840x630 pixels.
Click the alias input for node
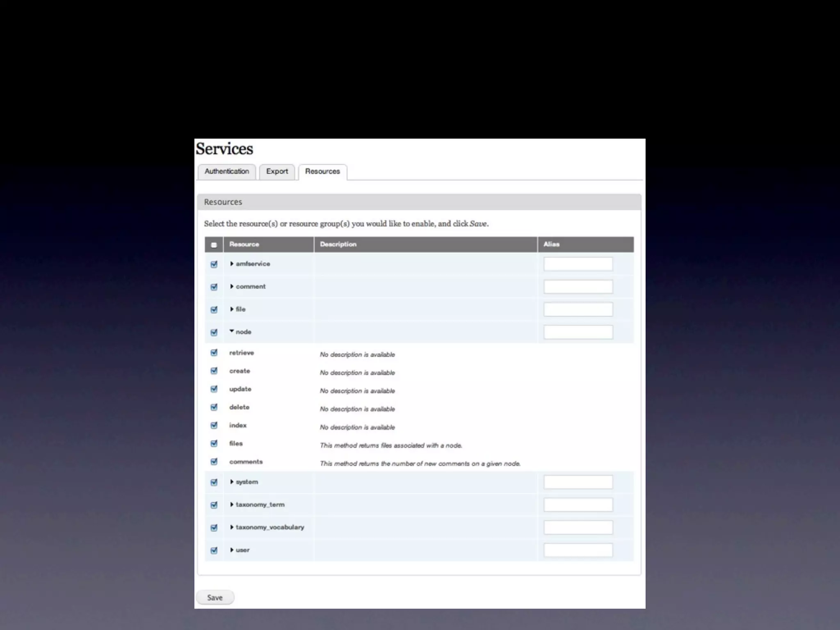pos(578,332)
